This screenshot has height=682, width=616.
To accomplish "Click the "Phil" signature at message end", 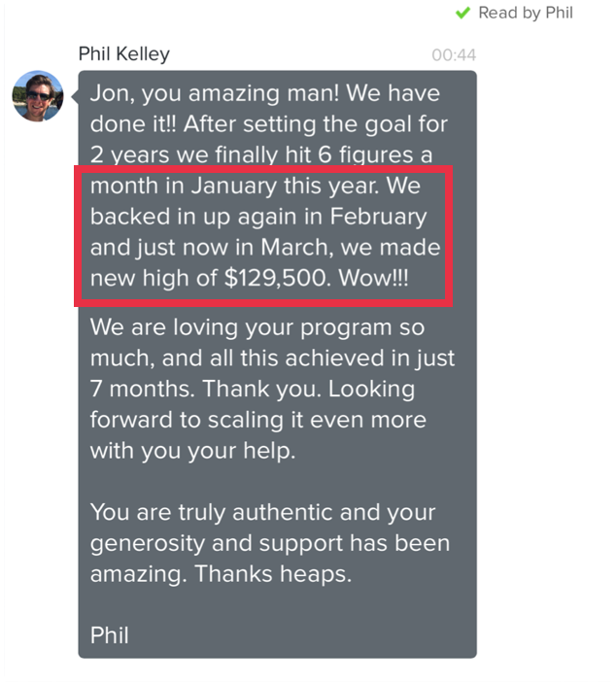I will pyautogui.click(x=109, y=635).
